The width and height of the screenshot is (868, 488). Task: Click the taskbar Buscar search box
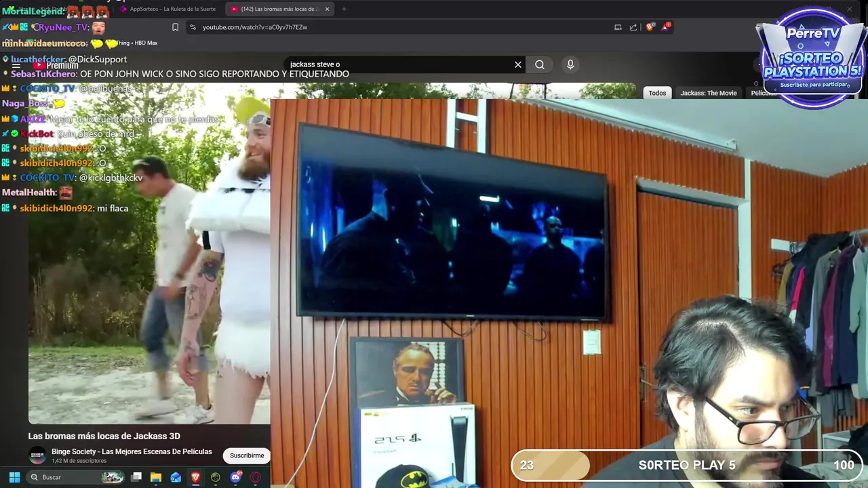pyautogui.click(x=76, y=477)
